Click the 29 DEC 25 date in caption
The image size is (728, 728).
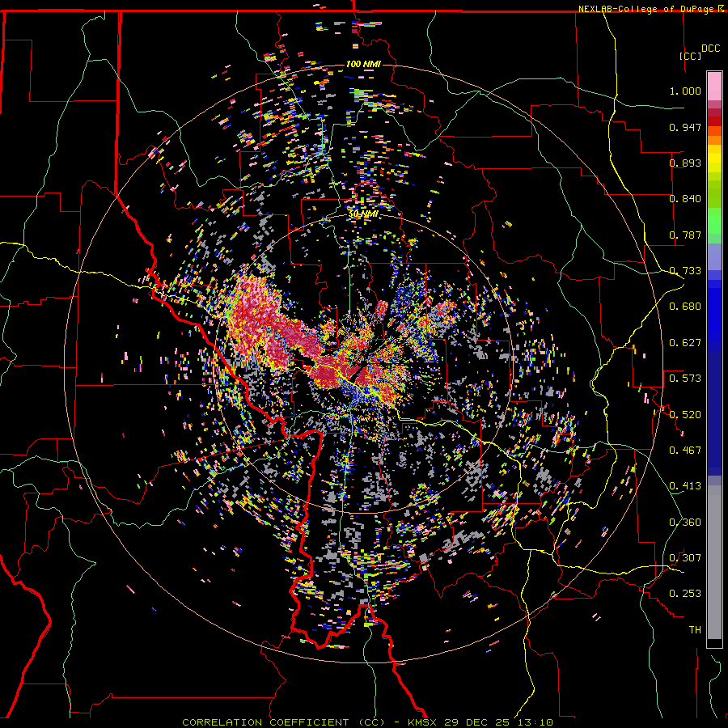(476, 722)
